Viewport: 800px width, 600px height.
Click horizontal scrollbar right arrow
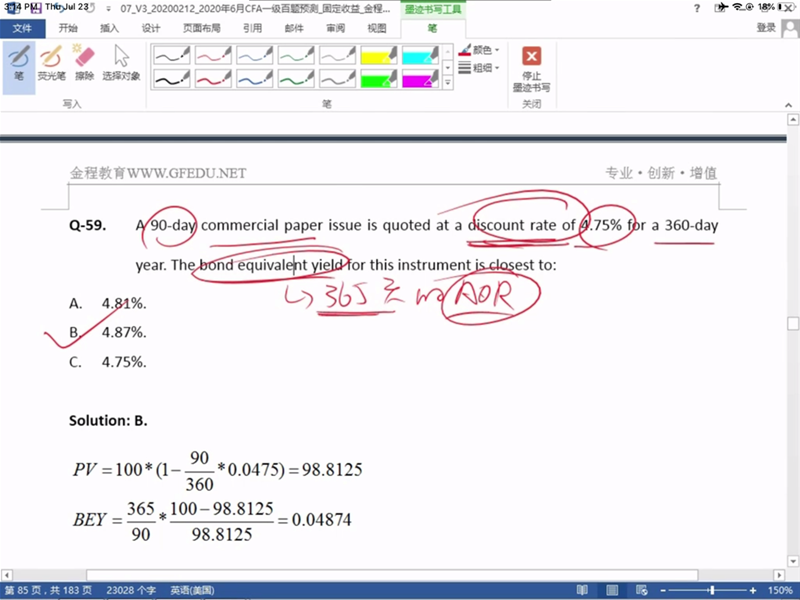[x=779, y=575]
